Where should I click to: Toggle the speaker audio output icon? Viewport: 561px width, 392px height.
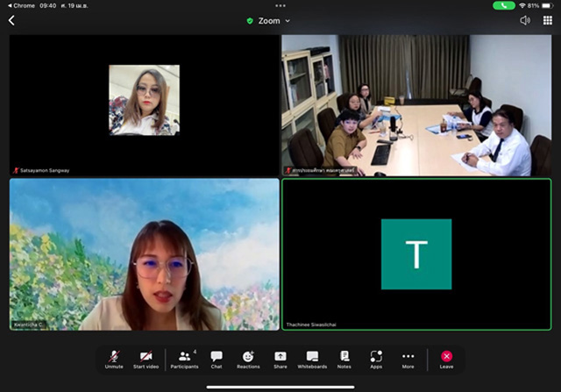pos(525,20)
